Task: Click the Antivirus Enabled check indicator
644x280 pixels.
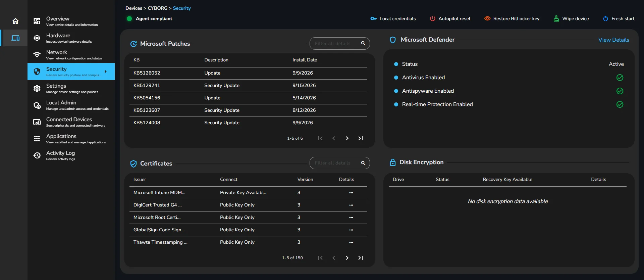Action: click(620, 78)
